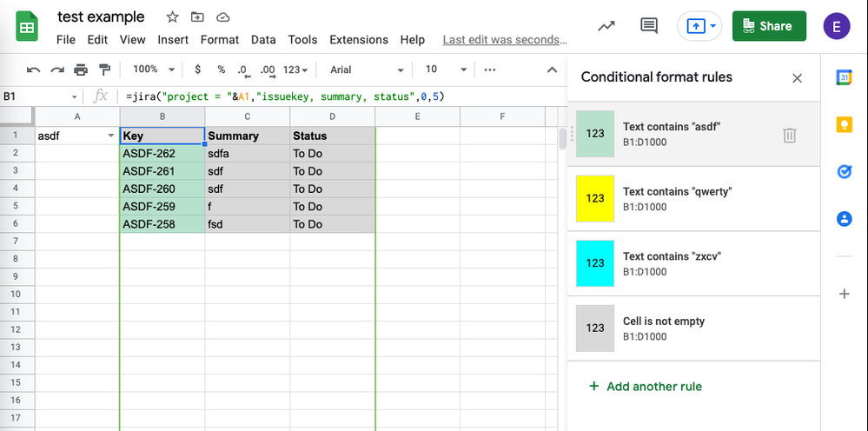Click Add another rule
This screenshot has width=868, height=431.
click(646, 386)
